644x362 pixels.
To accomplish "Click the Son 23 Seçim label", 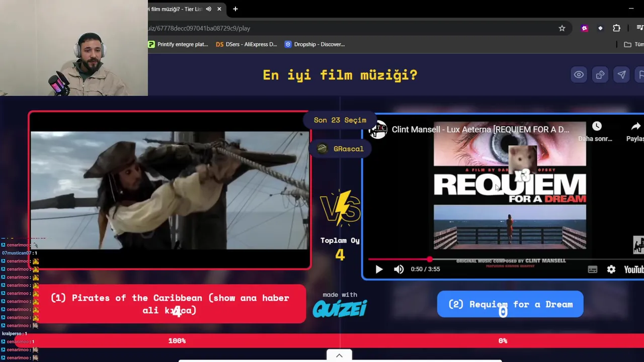I will coord(340,120).
